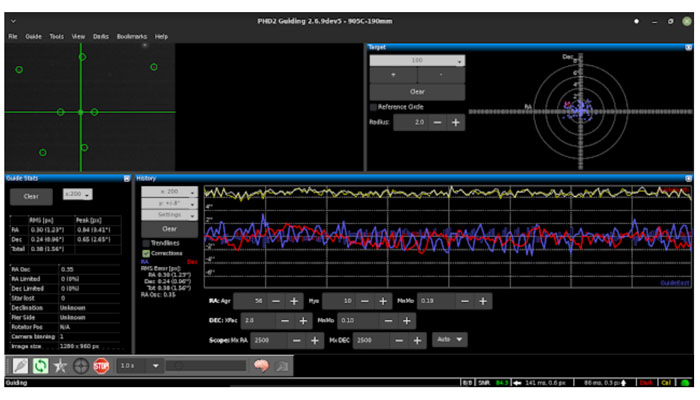The height and width of the screenshot is (400, 700).
Task: Enable the Trendlines checkbox
Action: 146,243
